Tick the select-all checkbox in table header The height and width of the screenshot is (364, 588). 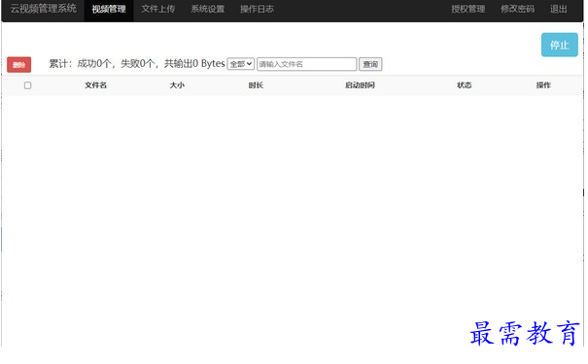tap(28, 85)
